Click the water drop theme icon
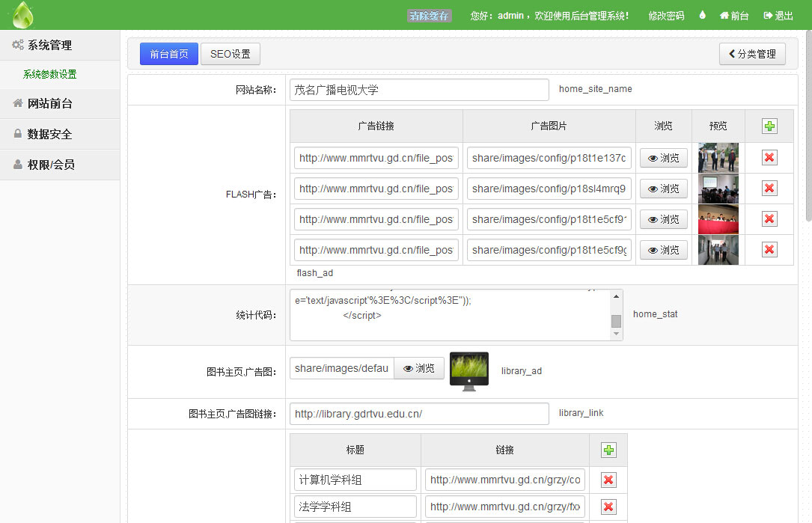812x523 pixels. point(702,15)
